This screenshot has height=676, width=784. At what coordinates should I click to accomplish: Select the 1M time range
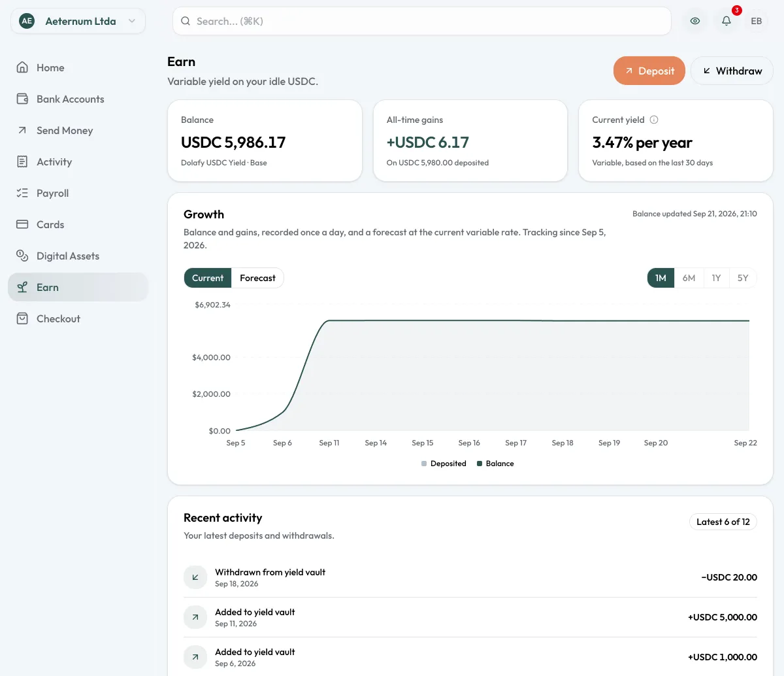tap(661, 278)
